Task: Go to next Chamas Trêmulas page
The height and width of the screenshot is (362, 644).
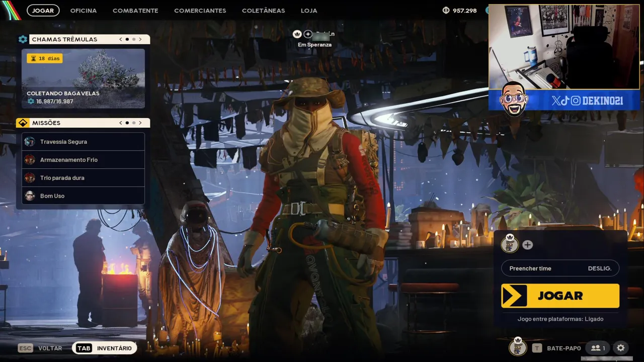Action: click(140, 39)
